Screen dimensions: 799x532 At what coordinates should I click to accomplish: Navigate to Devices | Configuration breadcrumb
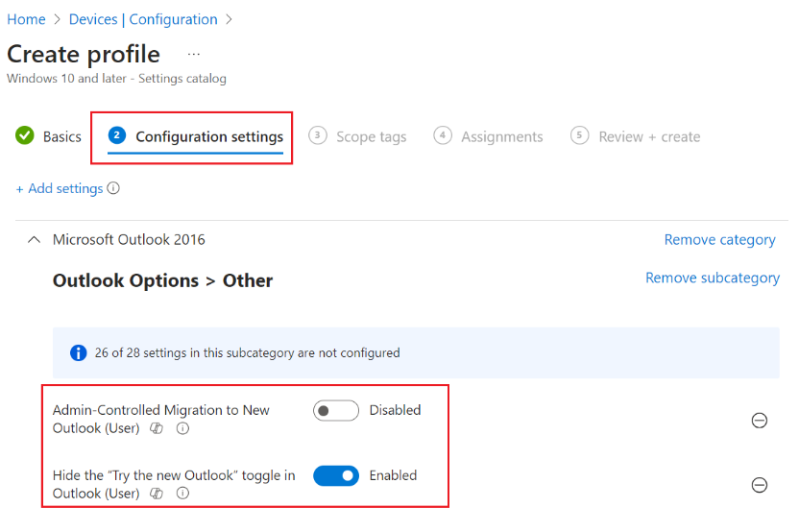click(143, 19)
